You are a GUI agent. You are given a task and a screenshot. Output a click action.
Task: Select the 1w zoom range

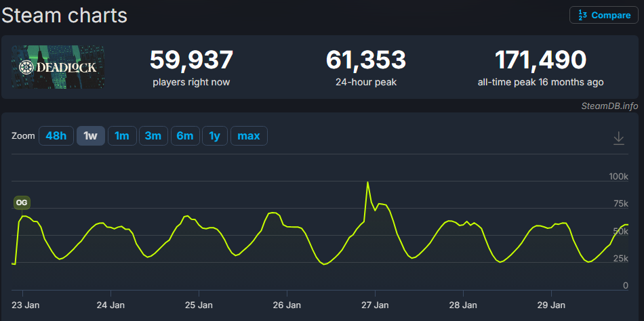[90, 136]
